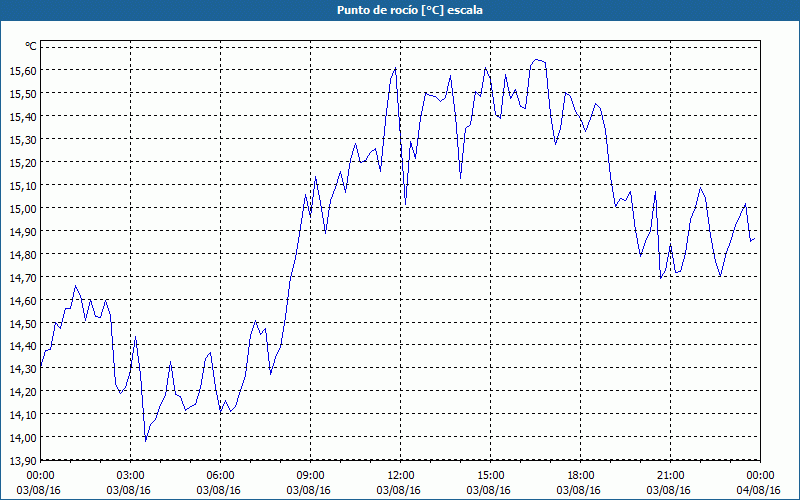
Task: Click the 06:00 time axis label
Action: coord(220,476)
